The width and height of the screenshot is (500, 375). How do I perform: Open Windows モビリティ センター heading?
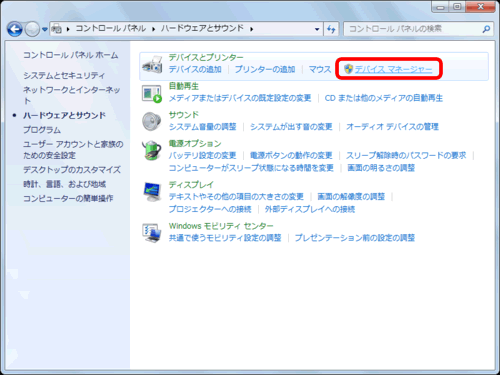pyautogui.click(x=221, y=226)
